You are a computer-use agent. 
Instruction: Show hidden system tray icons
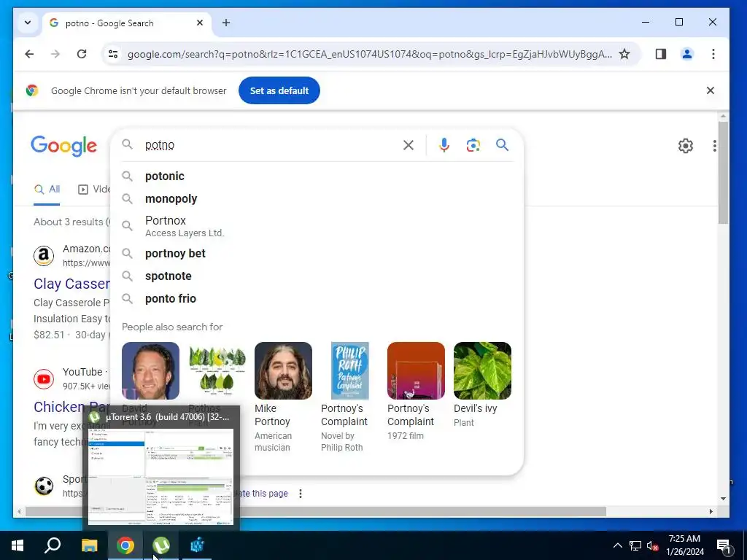click(617, 545)
